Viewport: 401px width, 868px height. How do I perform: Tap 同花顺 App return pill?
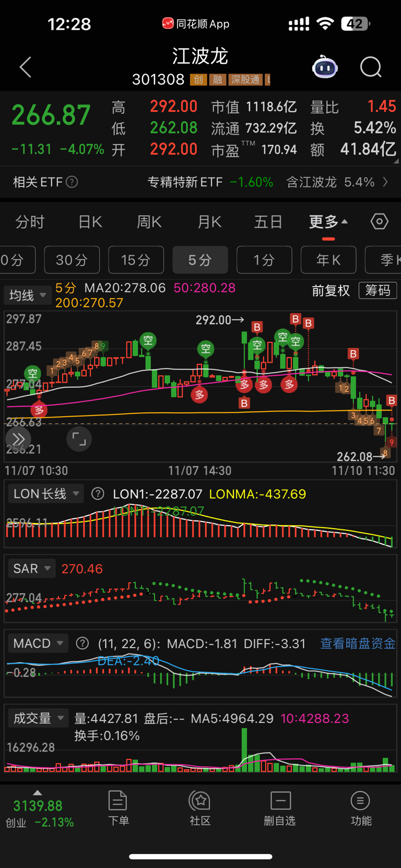point(196,23)
